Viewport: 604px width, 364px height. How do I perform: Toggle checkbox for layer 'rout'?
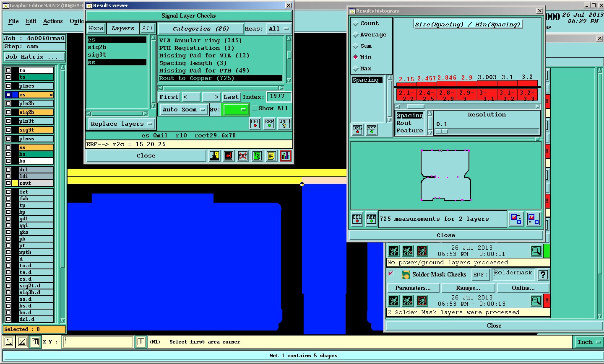point(8,183)
